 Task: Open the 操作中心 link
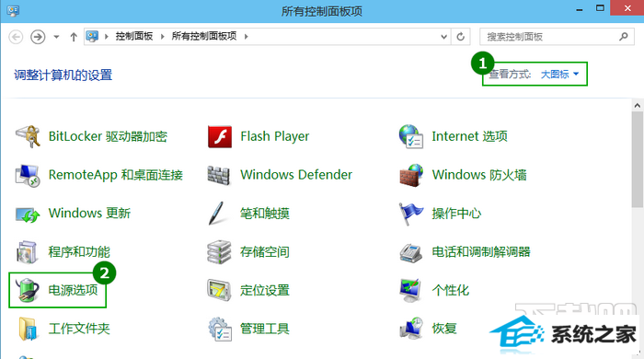pyautogui.click(x=456, y=214)
